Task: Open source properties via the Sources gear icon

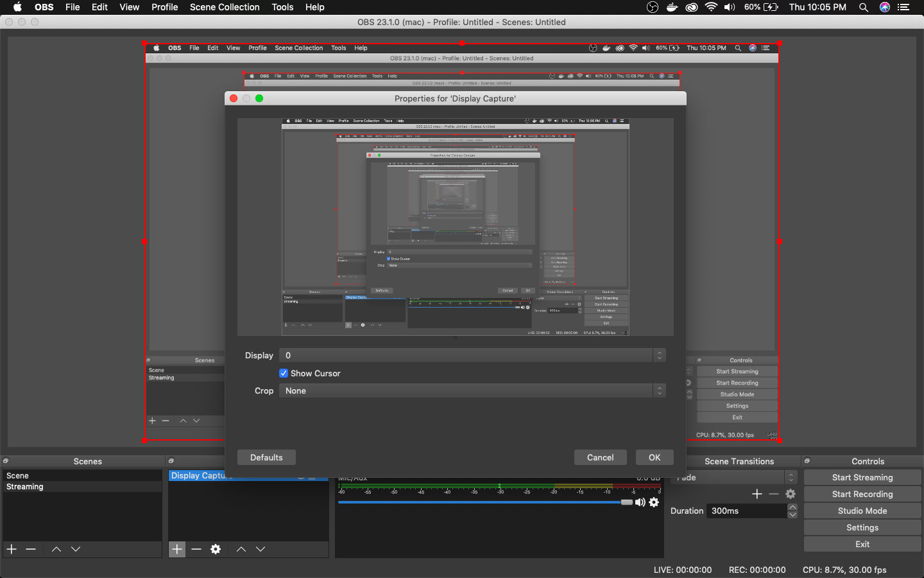Action: coord(216,549)
